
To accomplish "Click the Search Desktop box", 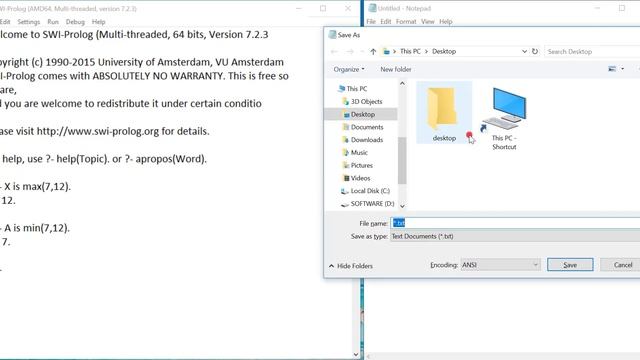I will click(x=592, y=51).
